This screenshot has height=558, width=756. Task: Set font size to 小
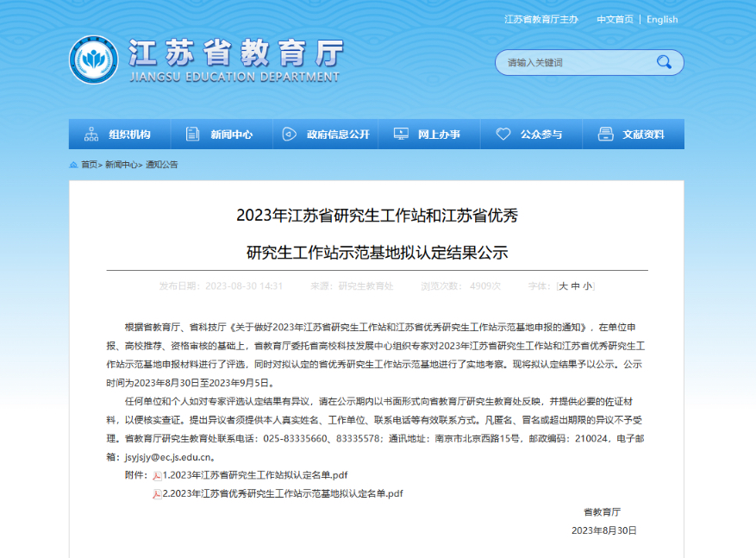(x=587, y=286)
